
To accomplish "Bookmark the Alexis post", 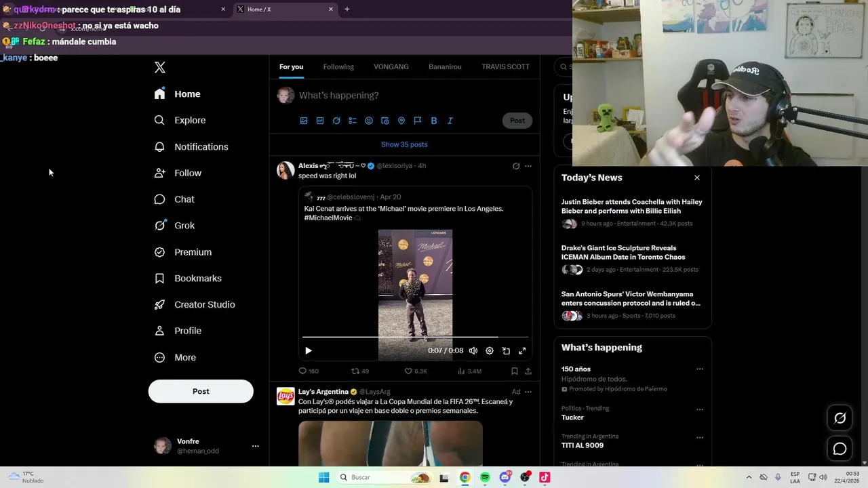I will [515, 371].
